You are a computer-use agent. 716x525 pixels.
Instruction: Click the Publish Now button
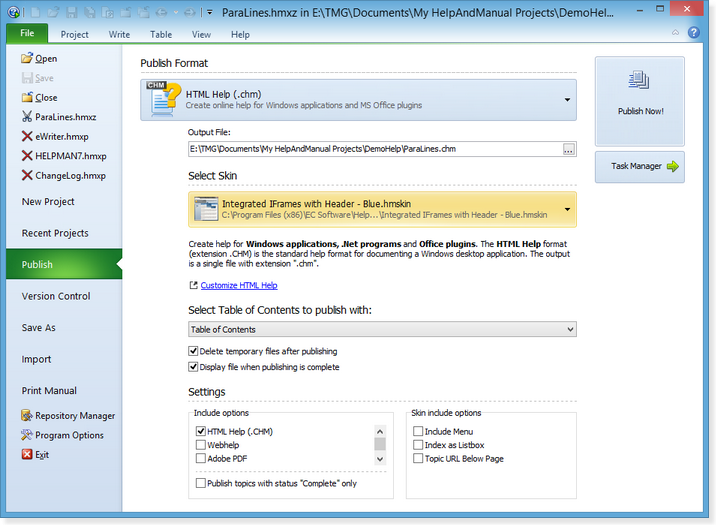click(640, 101)
